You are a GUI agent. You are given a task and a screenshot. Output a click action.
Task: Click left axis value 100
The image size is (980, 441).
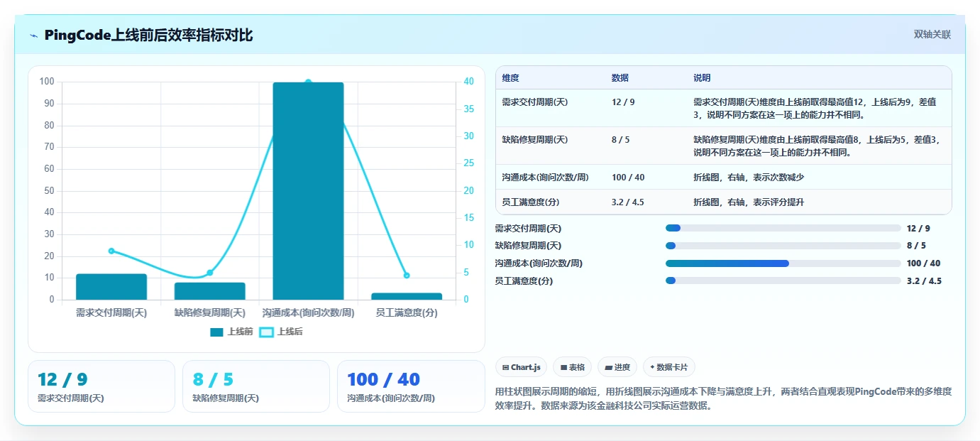point(47,82)
